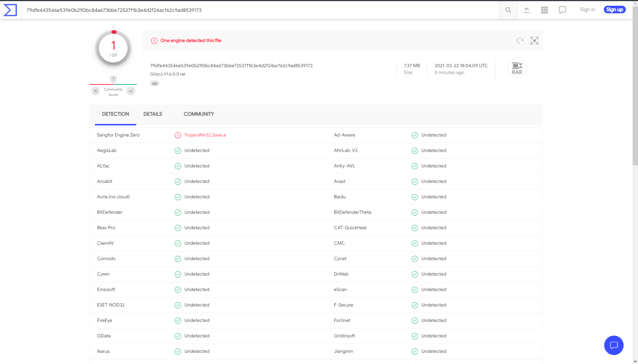
Task: Click the Ad-Aware undetected check icon
Action: click(415, 135)
